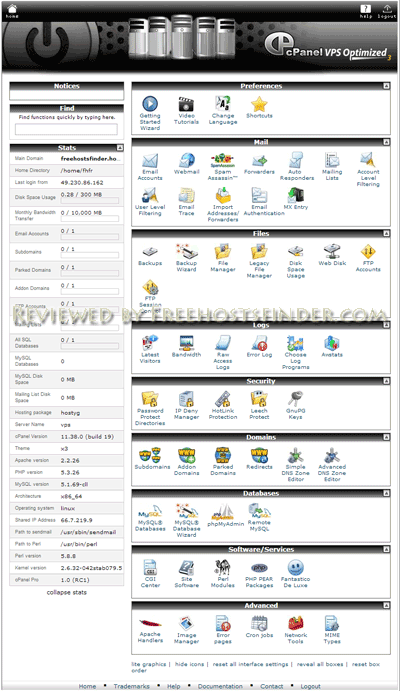400x691 pixels.
Task: Open Cron jobs
Action: pos(259,627)
